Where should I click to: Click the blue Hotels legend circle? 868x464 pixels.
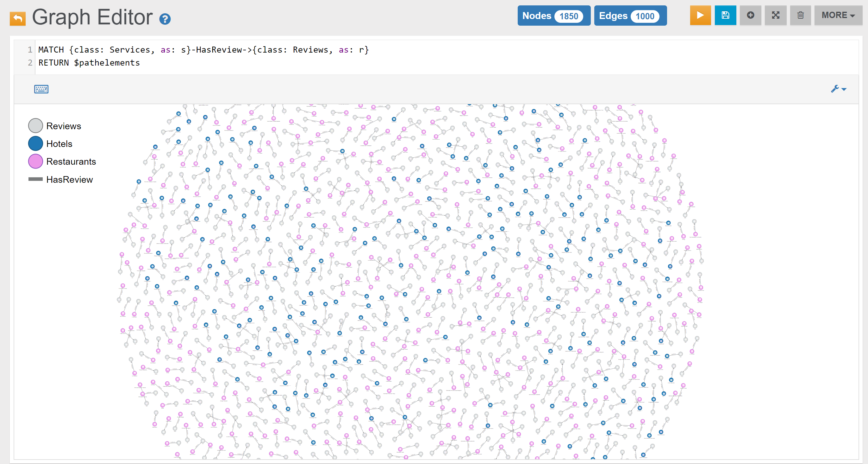(35, 144)
